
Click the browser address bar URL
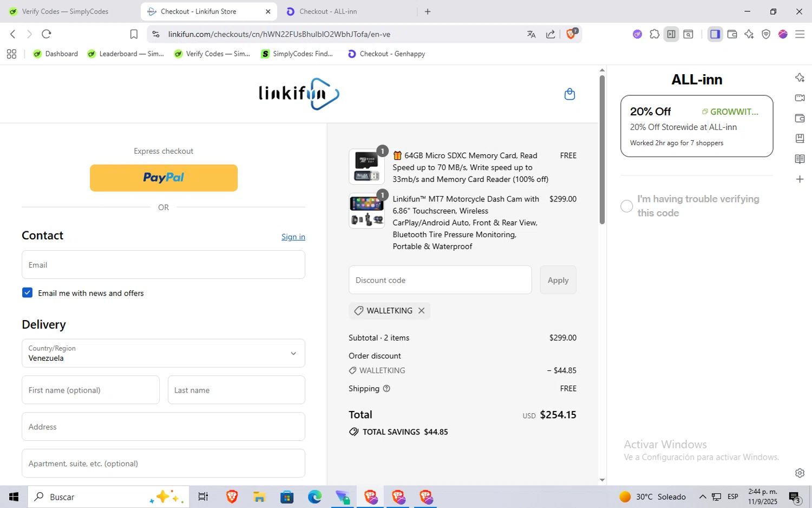[279, 34]
